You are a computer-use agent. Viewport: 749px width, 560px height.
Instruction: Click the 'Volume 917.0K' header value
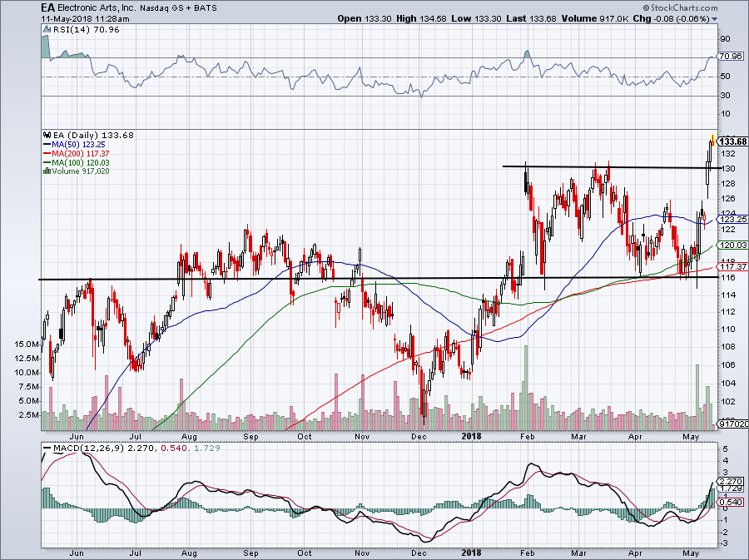(x=595, y=18)
